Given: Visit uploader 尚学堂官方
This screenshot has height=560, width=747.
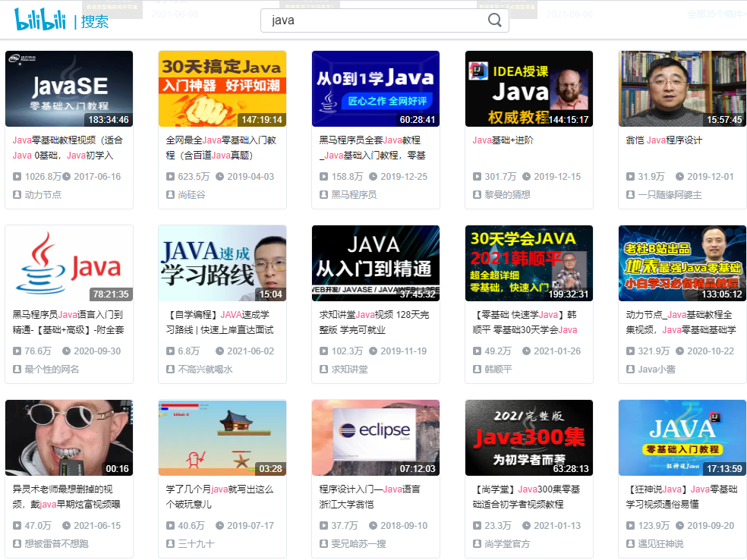Looking at the screenshot, I should [507, 544].
